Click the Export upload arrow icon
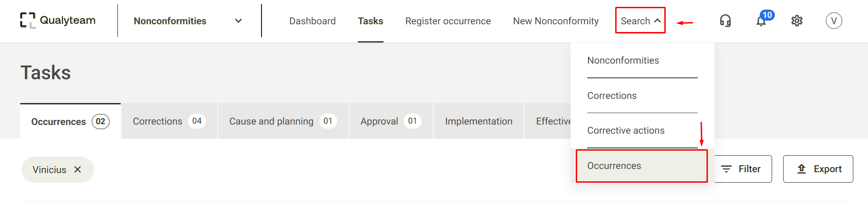 pyautogui.click(x=801, y=169)
